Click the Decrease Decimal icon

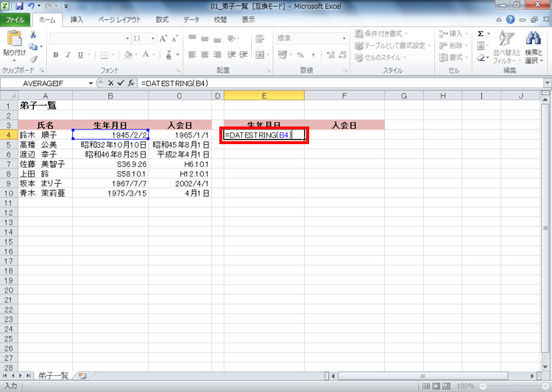point(342,55)
